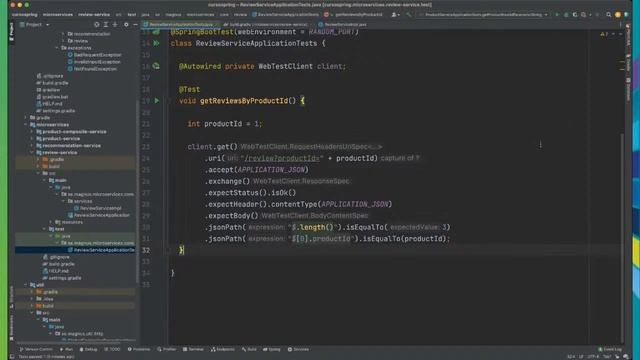Switch to ReviewServiceImpl.java editor tab
640x360 pixels.
tap(342, 24)
